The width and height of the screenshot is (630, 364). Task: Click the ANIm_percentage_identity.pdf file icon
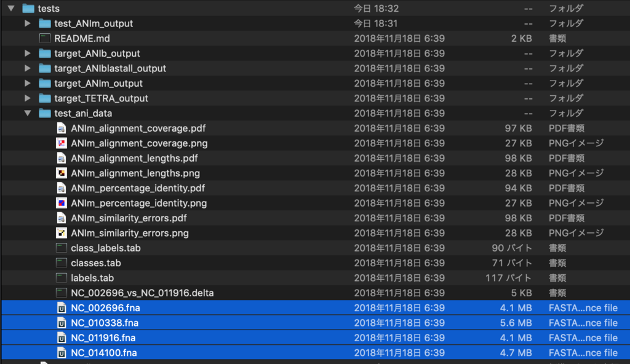pos(61,188)
